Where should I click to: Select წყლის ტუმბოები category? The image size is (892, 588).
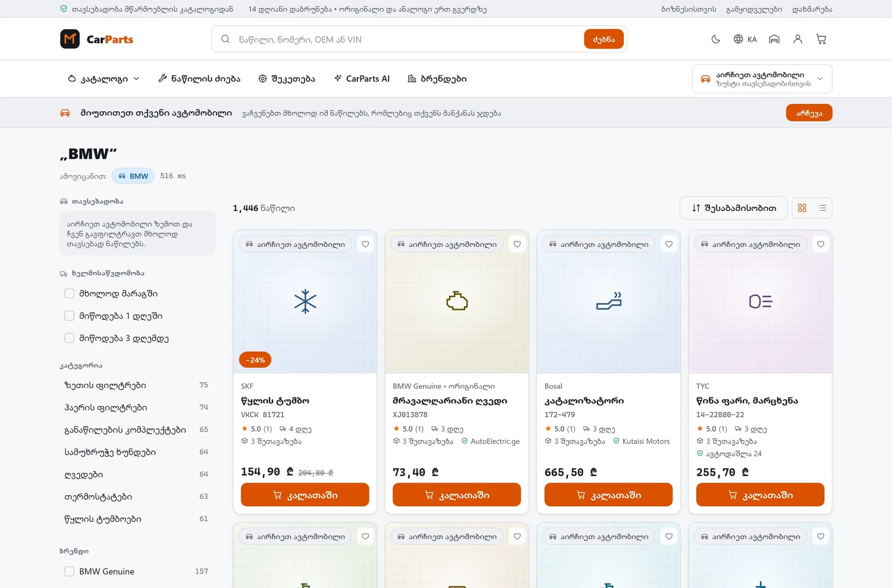pyautogui.click(x=136, y=519)
